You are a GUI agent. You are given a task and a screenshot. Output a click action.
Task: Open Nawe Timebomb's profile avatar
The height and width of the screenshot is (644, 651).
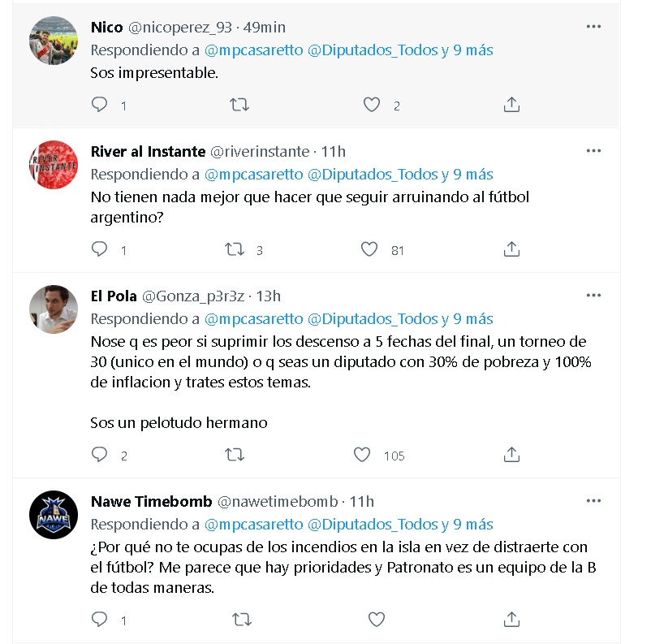click(x=54, y=515)
